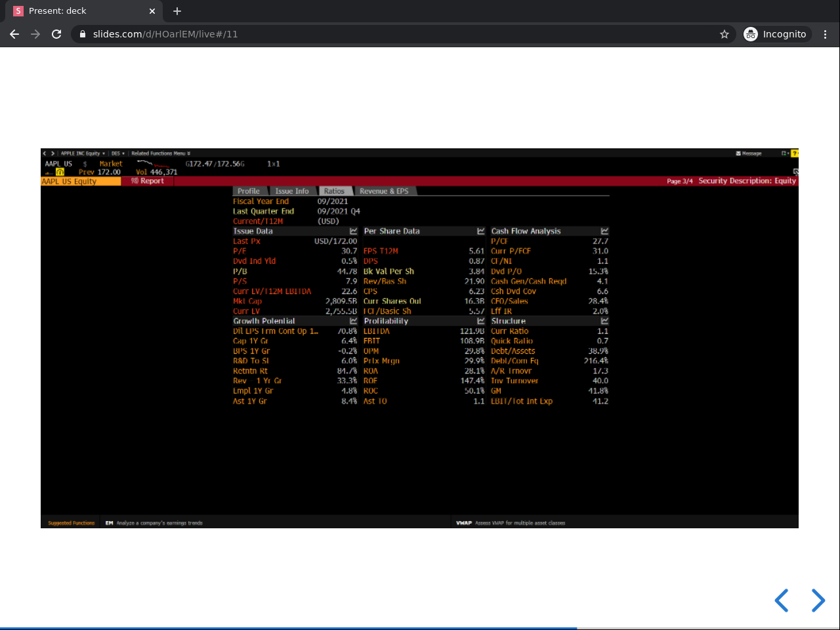Screen dimensions: 840x630
Task: Click the Message label button
Action: pos(752,154)
